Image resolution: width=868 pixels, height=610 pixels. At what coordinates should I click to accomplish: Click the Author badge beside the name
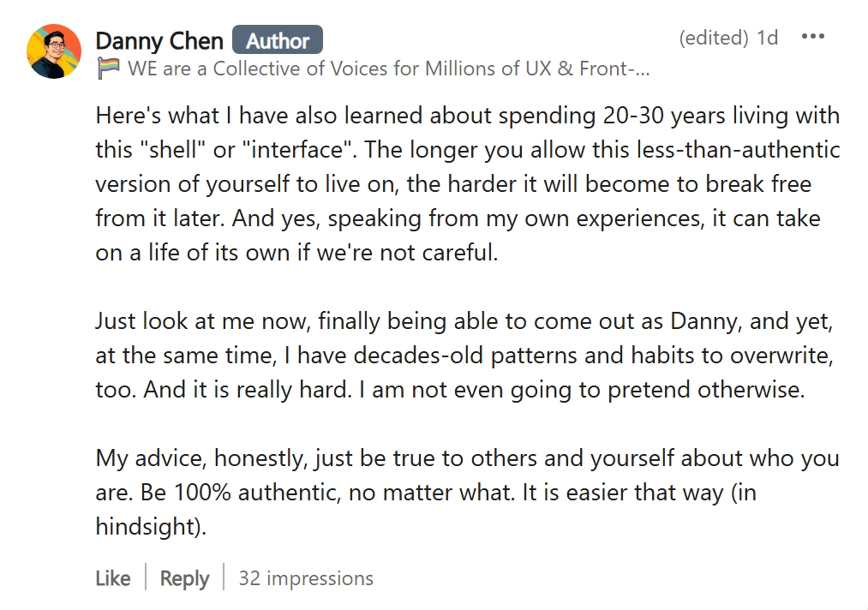coord(277,39)
